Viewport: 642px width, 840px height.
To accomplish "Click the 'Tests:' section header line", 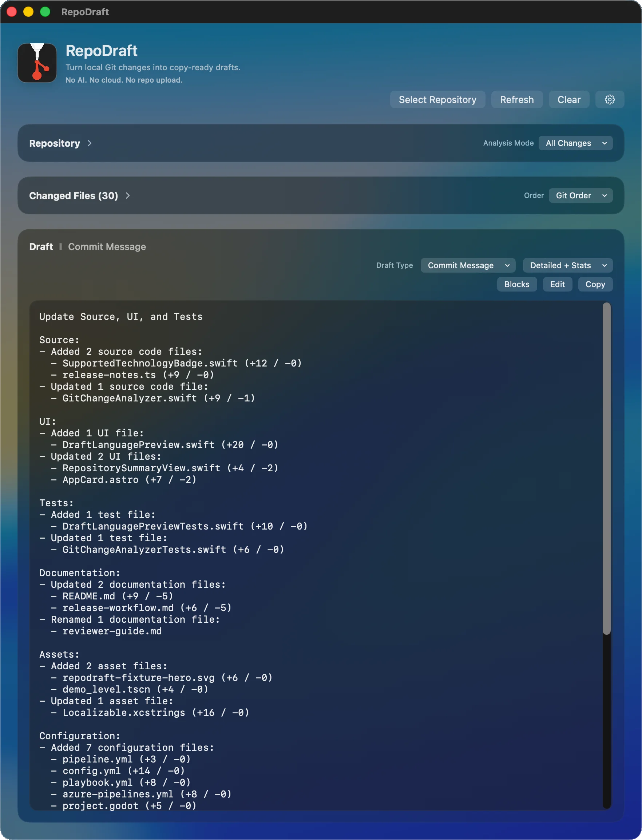I will [56, 503].
